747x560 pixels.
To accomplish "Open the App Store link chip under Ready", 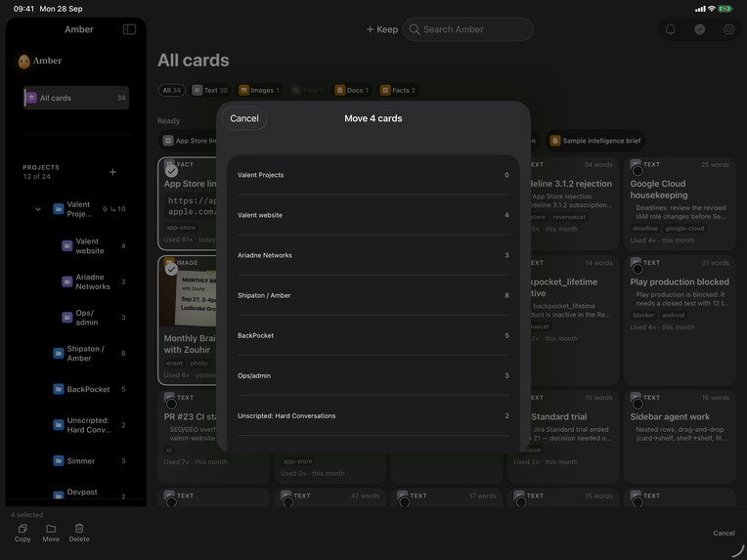I will pos(189,141).
